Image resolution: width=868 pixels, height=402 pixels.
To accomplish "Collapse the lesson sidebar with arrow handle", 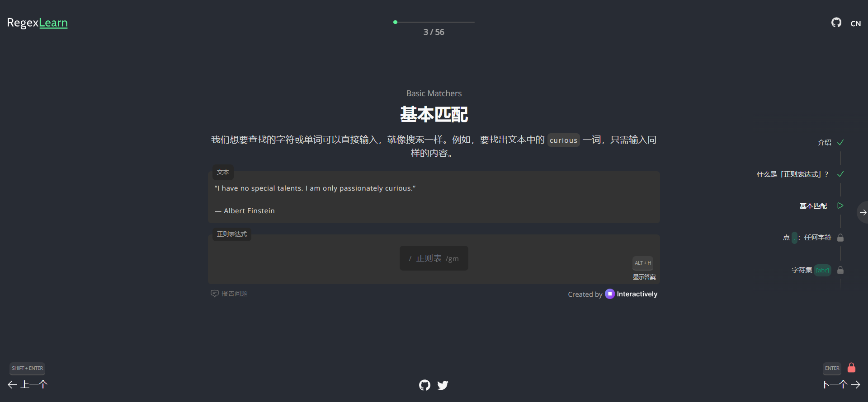I will point(863,212).
